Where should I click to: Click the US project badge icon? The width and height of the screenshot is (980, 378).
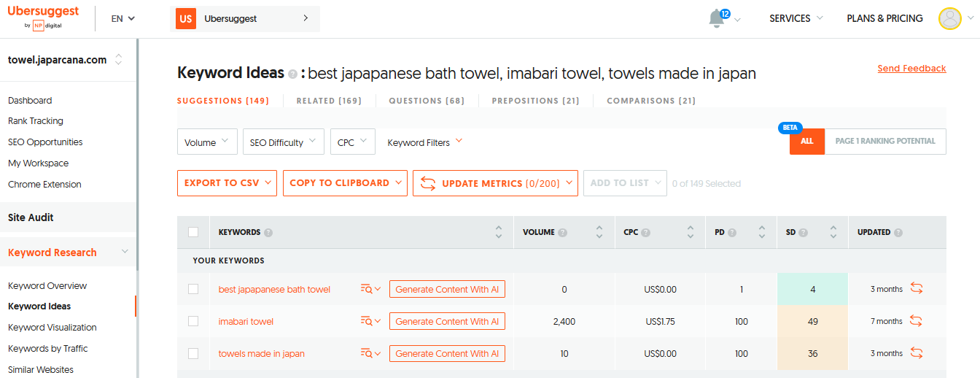(186, 19)
